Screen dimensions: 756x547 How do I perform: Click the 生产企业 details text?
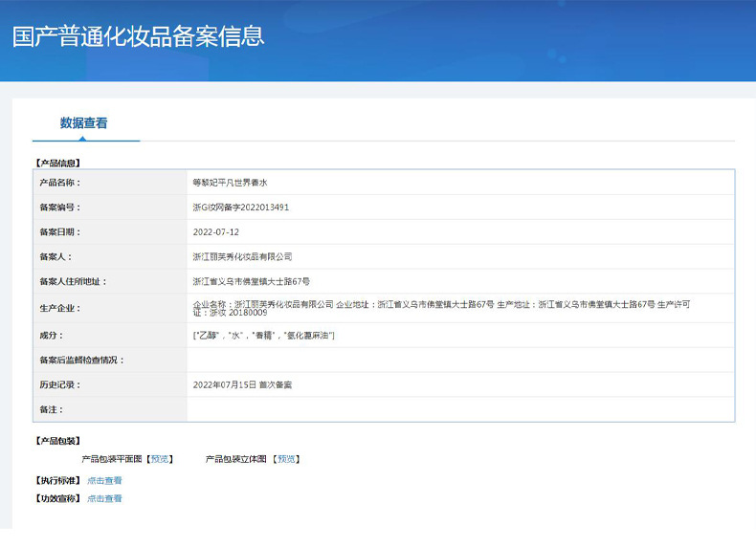442,309
